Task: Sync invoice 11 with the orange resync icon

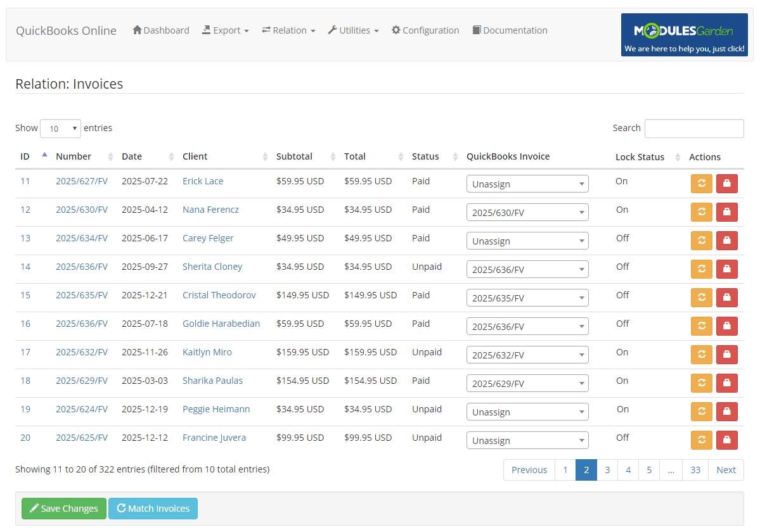Action: [701, 183]
